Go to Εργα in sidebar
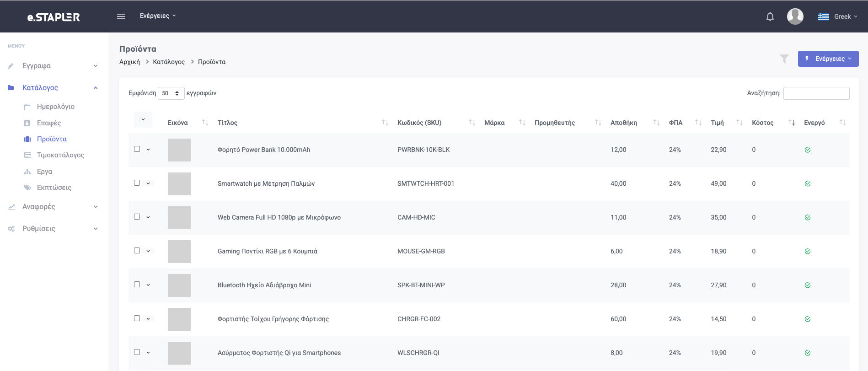 pyautogui.click(x=44, y=172)
